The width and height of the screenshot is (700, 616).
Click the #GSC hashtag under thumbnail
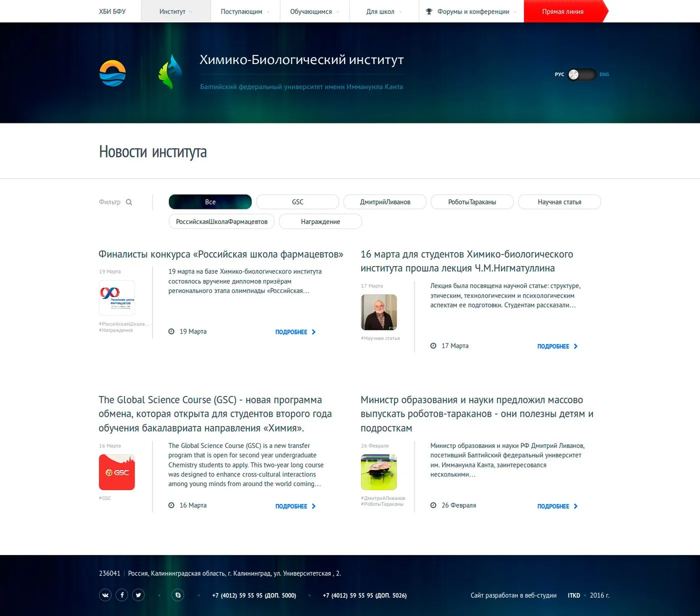coord(105,498)
